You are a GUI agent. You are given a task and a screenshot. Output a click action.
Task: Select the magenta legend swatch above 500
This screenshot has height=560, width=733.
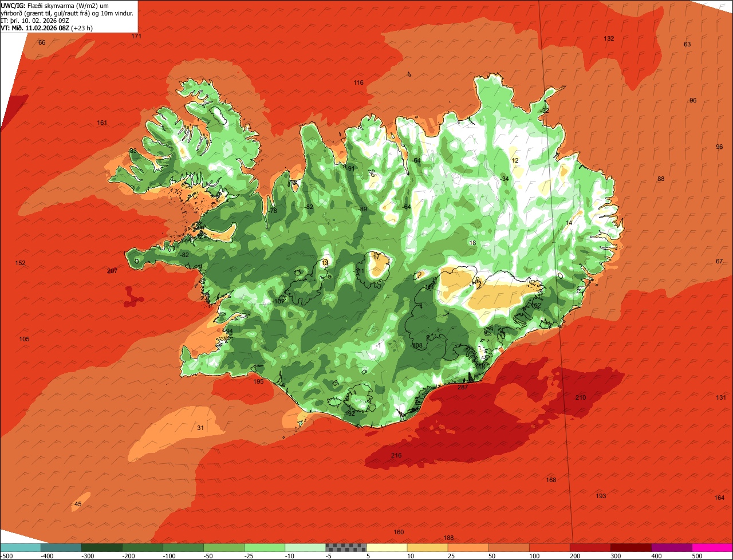click(x=712, y=547)
